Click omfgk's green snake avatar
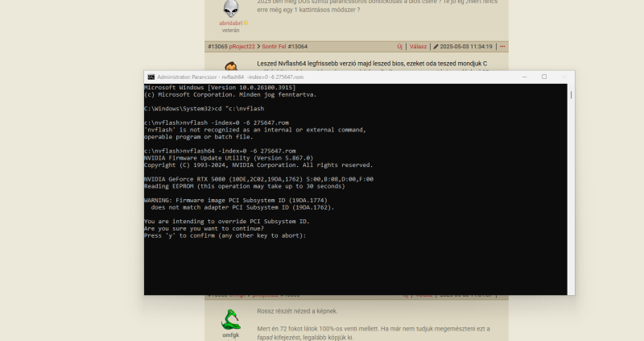This screenshot has width=644, height=341. pos(231,319)
